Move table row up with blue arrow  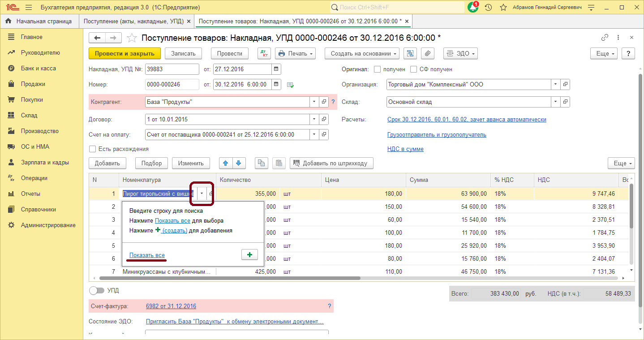[226, 163]
